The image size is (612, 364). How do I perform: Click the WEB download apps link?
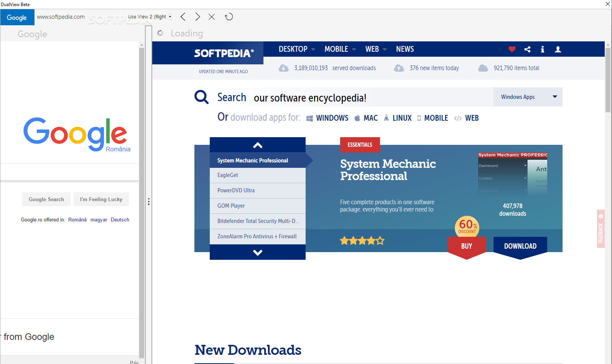[472, 118]
